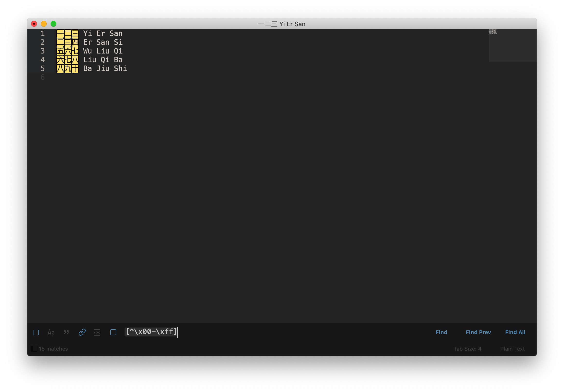Toggle whole word quotes icon
The width and height of the screenshot is (564, 392).
tap(66, 332)
